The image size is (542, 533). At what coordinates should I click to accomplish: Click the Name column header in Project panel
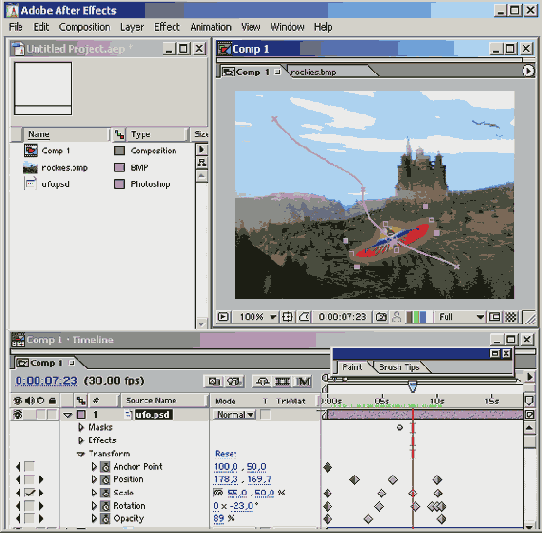tap(66, 134)
